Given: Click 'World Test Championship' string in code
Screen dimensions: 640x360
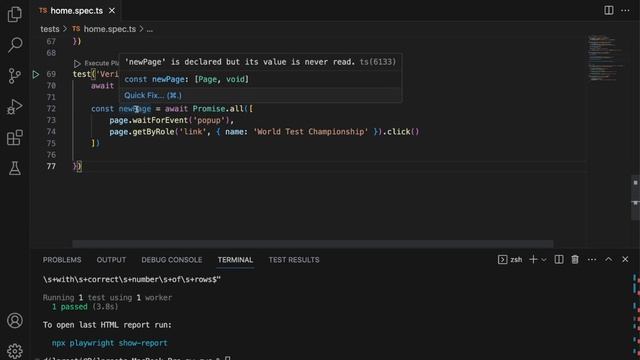Looking at the screenshot, I should click(x=310, y=131).
